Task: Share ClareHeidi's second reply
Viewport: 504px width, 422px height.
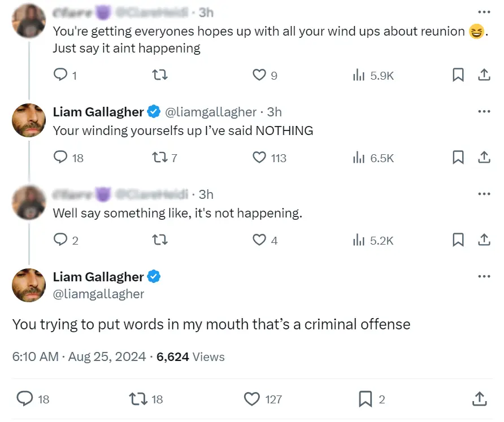Action: [484, 240]
